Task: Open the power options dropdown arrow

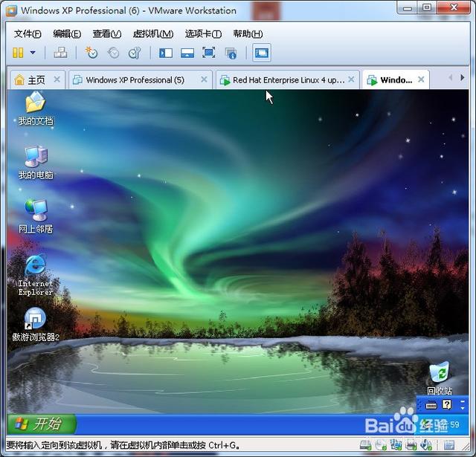Action: pos(33,53)
